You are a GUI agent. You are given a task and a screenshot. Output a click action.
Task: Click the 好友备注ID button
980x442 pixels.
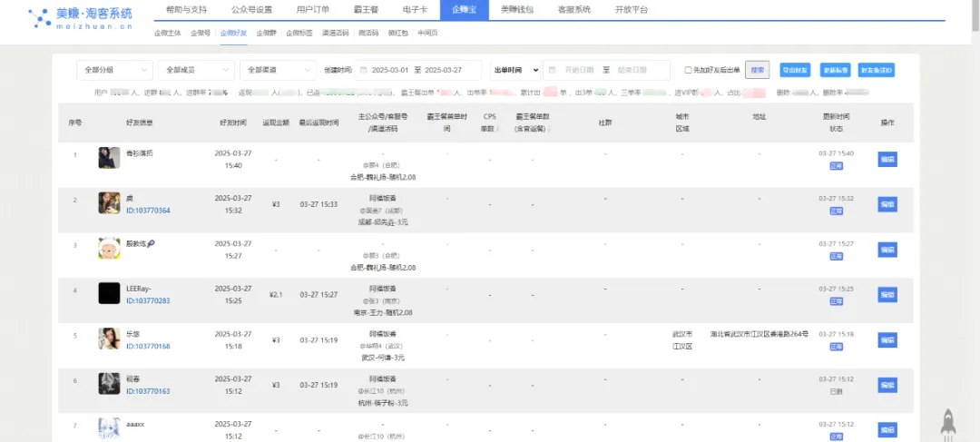[x=877, y=70]
